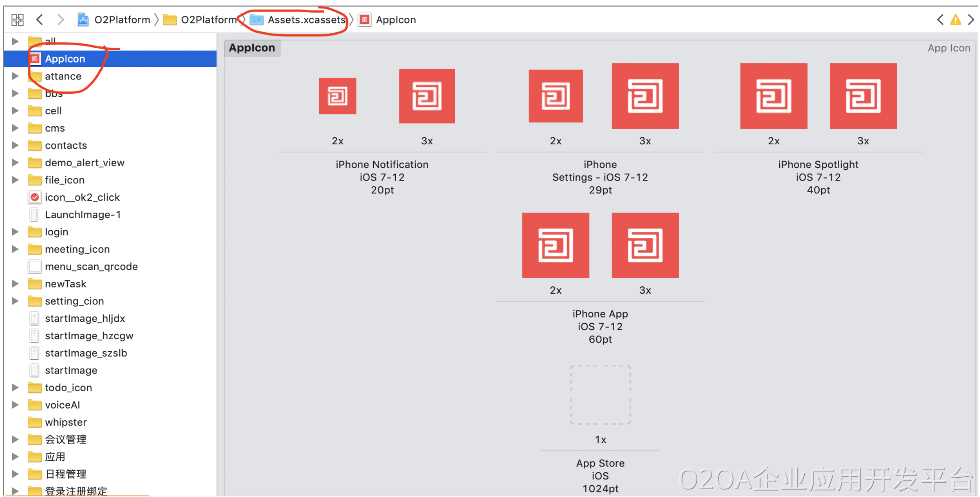Expand the attance folder disclosure triangle
Image resolution: width=980 pixels, height=497 pixels.
click(15, 76)
